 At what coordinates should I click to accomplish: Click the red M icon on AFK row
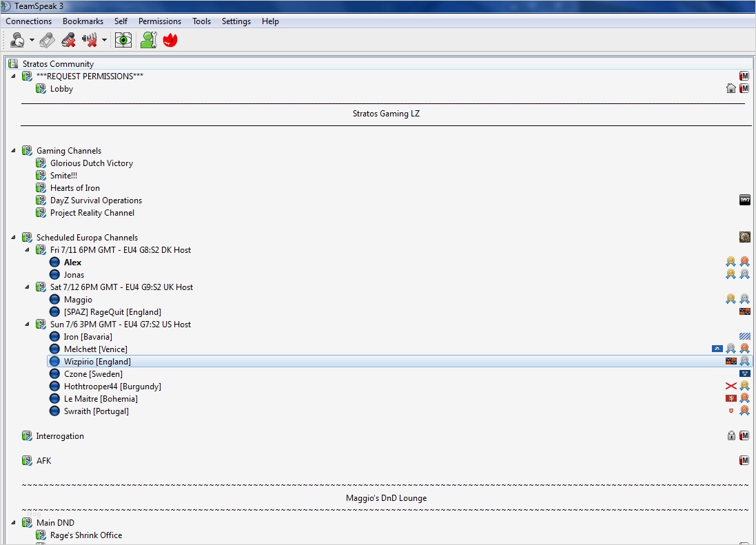(x=744, y=460)
